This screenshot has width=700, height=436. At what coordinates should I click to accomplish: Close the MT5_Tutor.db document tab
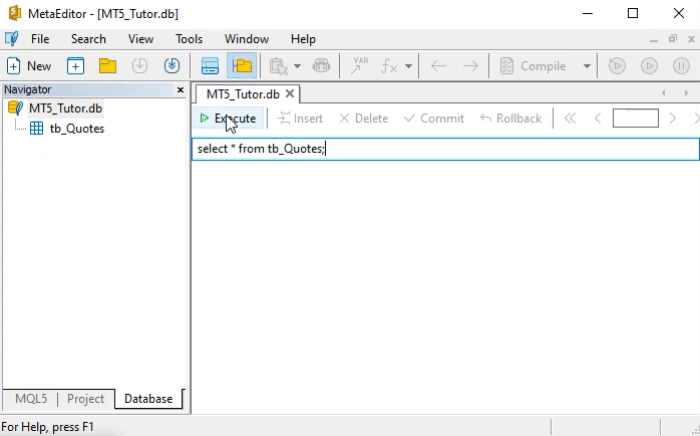[x=290, y=94]
